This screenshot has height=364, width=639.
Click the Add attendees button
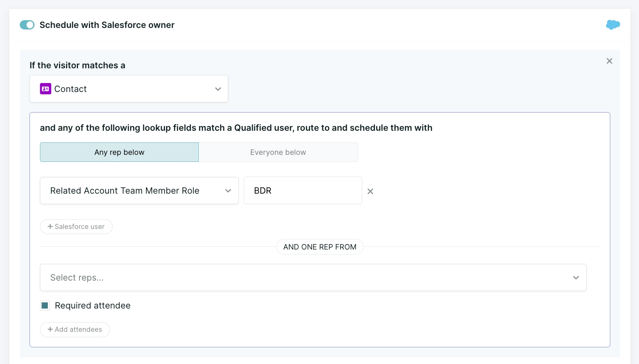tap(75, 329)
